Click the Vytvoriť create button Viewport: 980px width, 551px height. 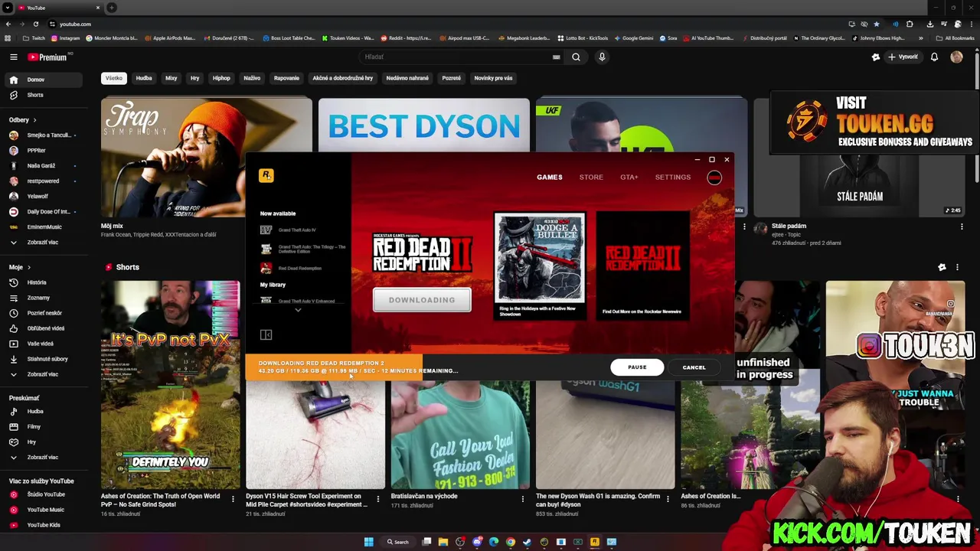(x=903, y=57)
